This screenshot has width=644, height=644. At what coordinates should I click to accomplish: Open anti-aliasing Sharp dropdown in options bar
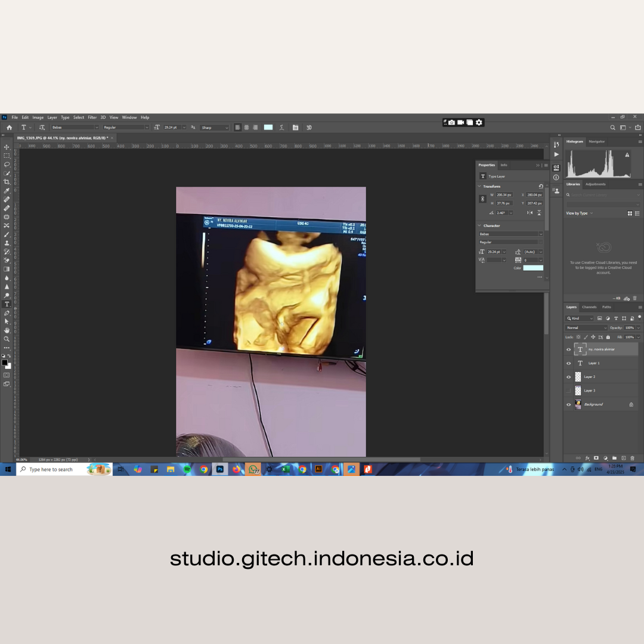point(214,128)
